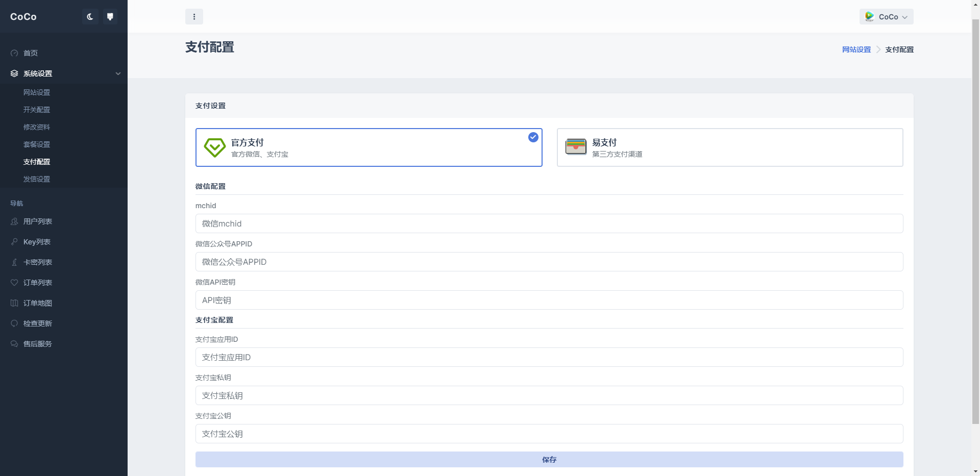This screenshot has width=980, height=476.
Task: Click the CoCo brand title
Action: coord(23,17)
